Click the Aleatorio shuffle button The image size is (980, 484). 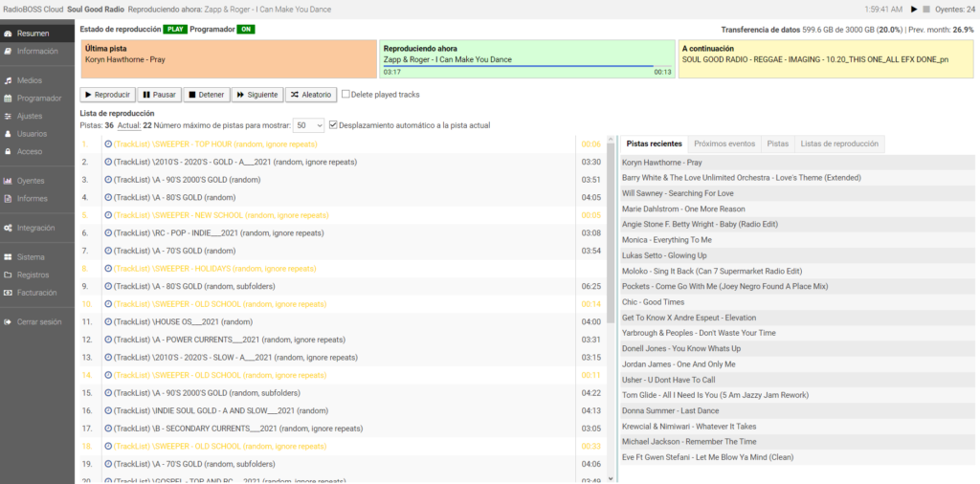(x=311, y=95)
